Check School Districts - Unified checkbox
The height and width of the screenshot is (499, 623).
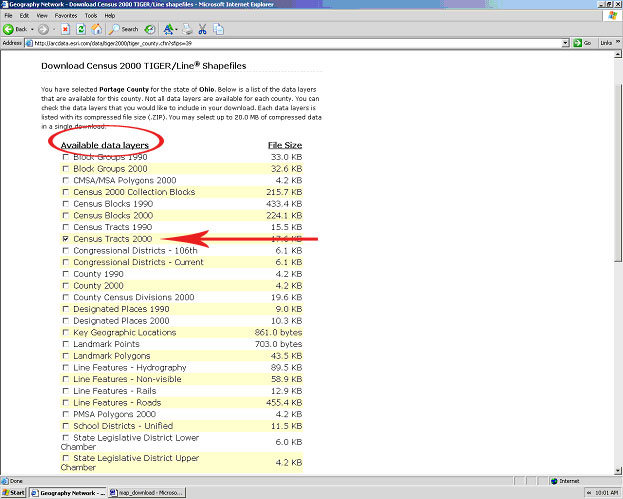[x=66, y=426]
